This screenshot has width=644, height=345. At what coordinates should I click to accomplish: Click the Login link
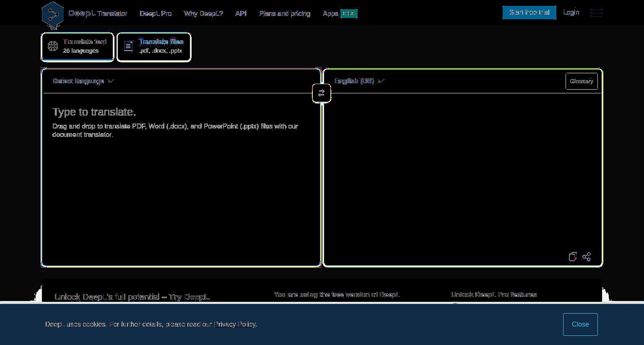point(571,13)
